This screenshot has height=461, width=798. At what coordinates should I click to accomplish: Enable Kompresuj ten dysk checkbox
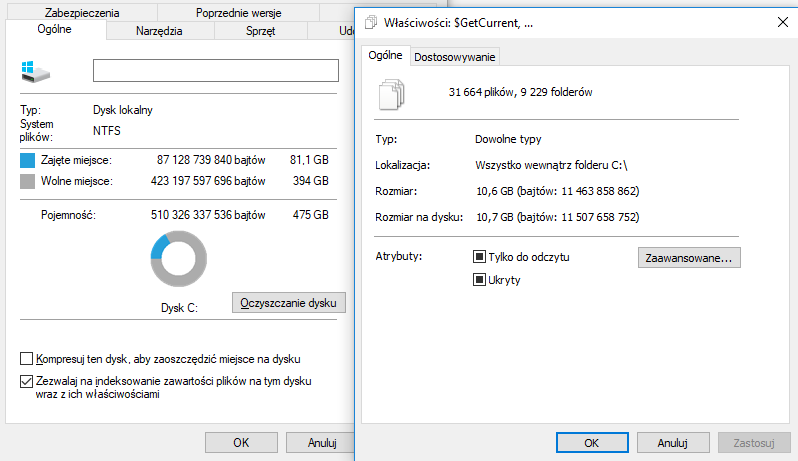(x=26, y=359)
